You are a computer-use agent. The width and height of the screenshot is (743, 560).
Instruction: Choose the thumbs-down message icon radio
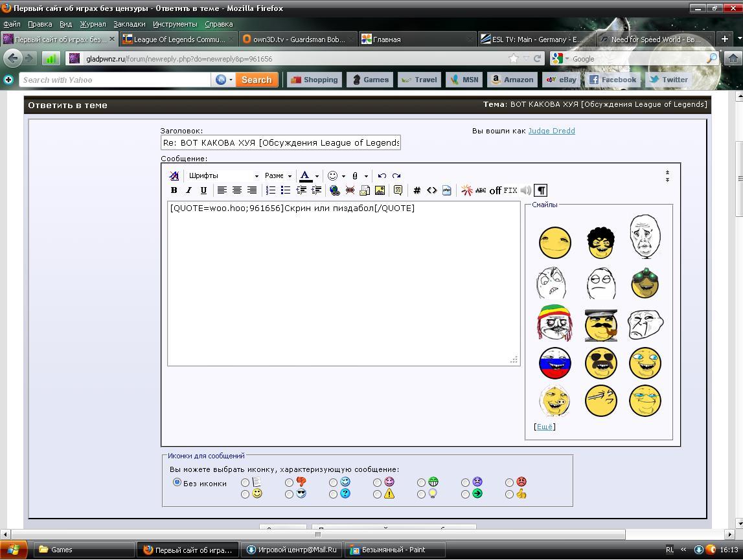[289, 482]
